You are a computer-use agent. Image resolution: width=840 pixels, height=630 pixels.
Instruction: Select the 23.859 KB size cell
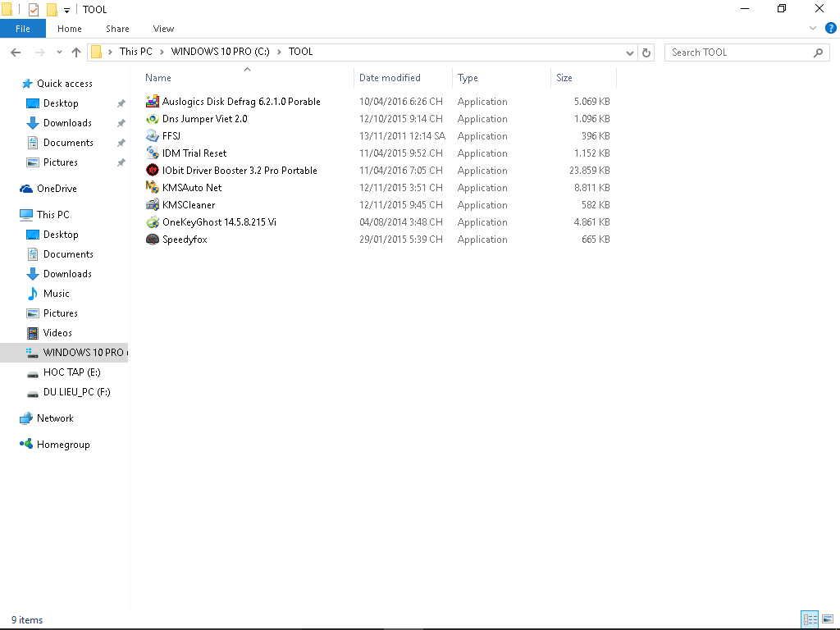tap(589, 171)
